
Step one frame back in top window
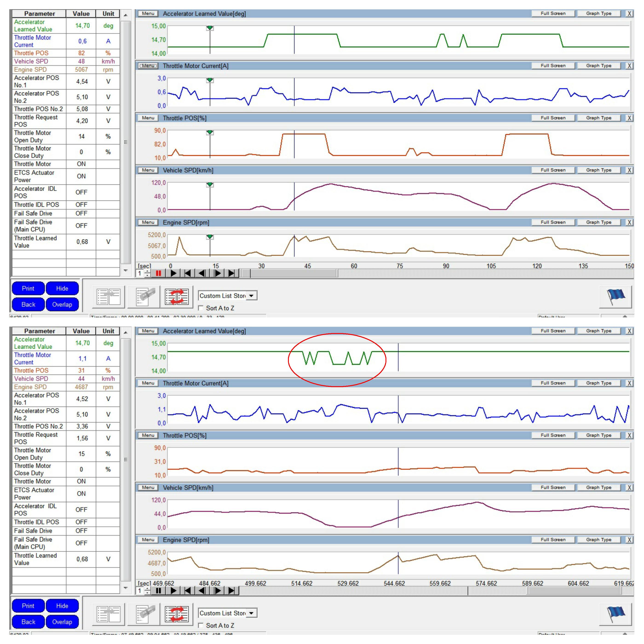click(x=202, y=273)
